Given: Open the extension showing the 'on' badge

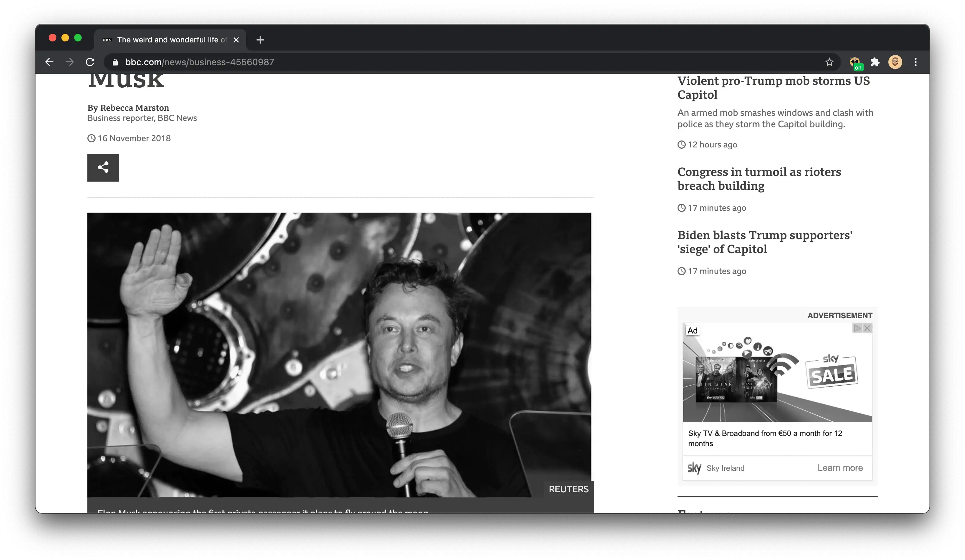Looking at the screenshot, I should point(855,63).
